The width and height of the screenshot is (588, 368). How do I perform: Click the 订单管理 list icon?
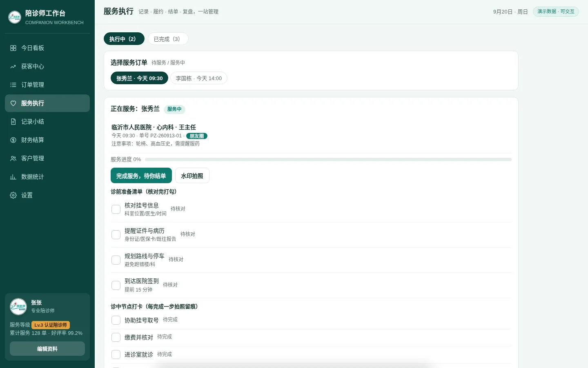click(x=13, y=85)
